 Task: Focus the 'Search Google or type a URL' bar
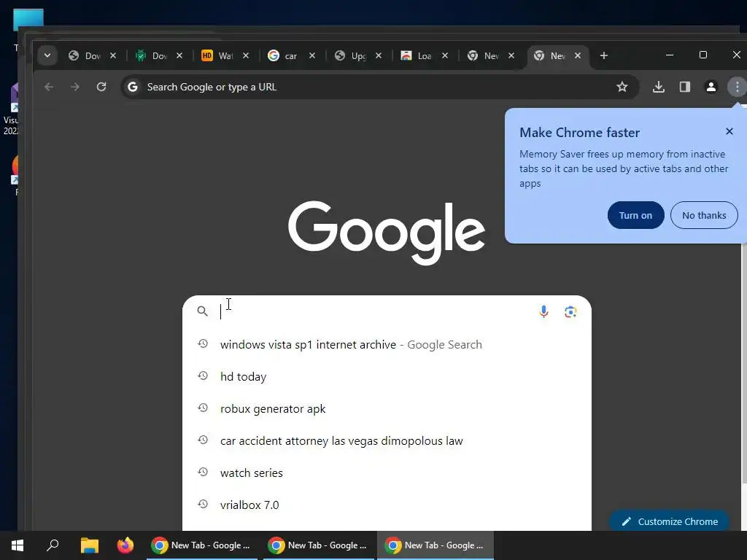379,87
